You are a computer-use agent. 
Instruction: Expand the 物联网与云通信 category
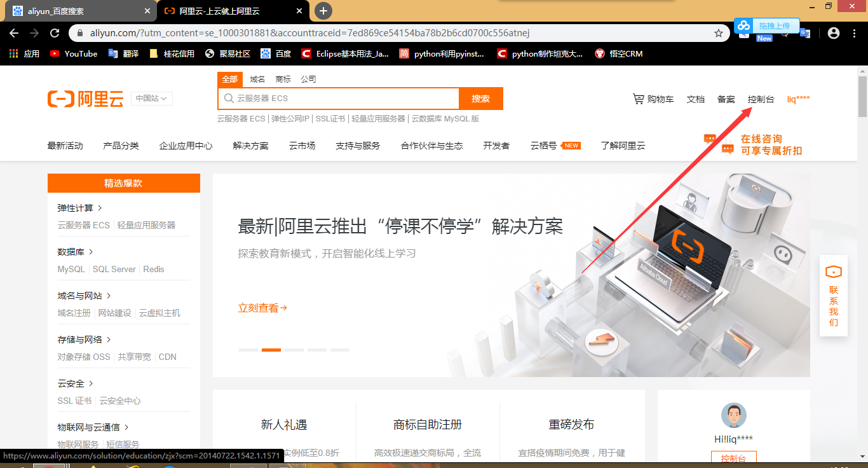(93, 427)
